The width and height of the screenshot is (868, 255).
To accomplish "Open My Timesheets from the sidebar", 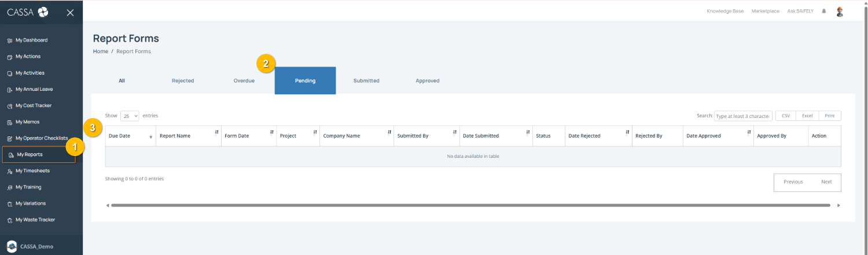I will (32, 171).
